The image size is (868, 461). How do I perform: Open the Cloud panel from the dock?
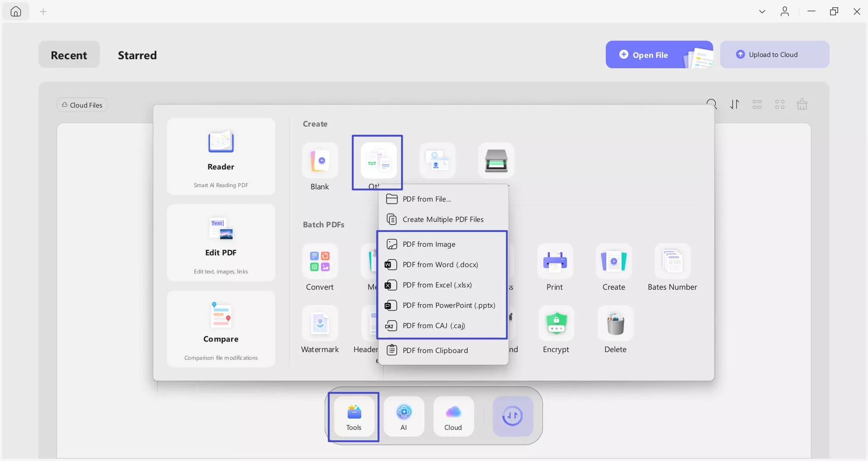click(x=453, y=416)
